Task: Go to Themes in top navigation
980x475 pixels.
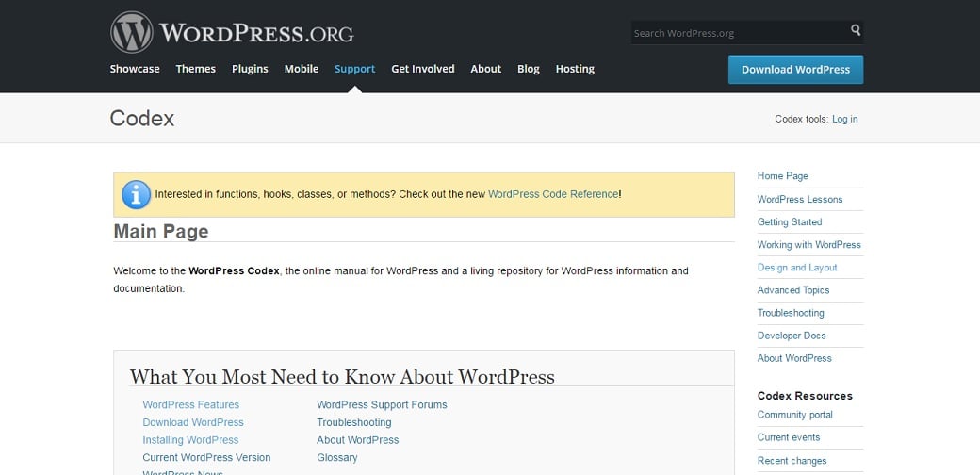Action: click(x=195, y=69)
